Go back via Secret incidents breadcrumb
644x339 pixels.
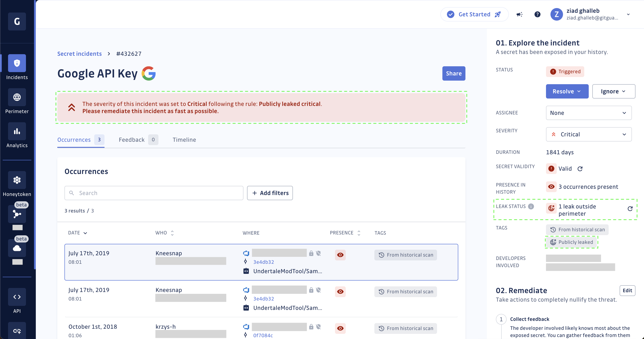pyautogui.click(x=79, y=54)
